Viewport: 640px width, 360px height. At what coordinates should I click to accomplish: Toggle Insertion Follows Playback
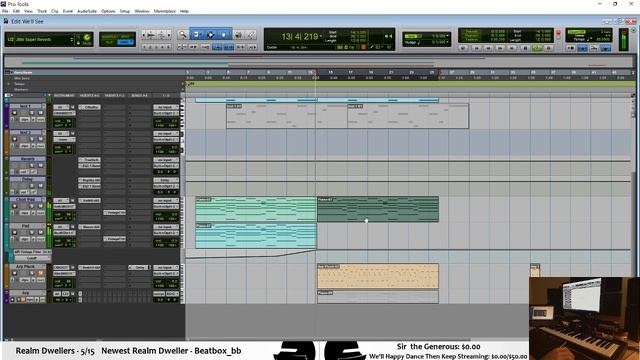point(252,47)
